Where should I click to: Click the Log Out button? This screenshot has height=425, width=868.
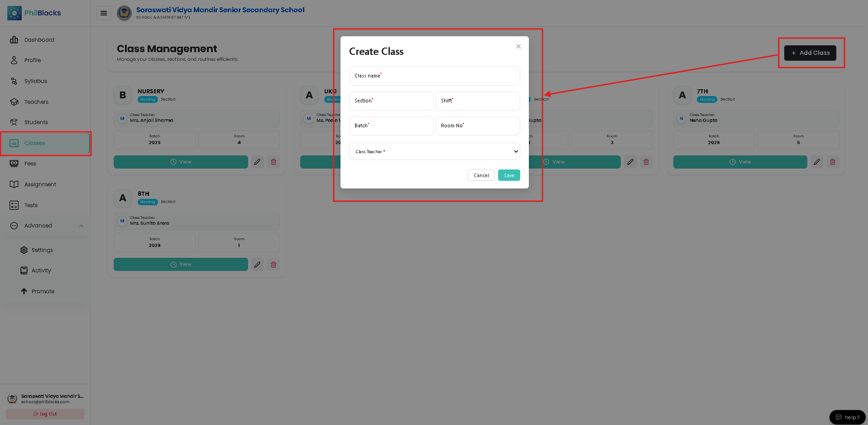(x=45, y=414)
